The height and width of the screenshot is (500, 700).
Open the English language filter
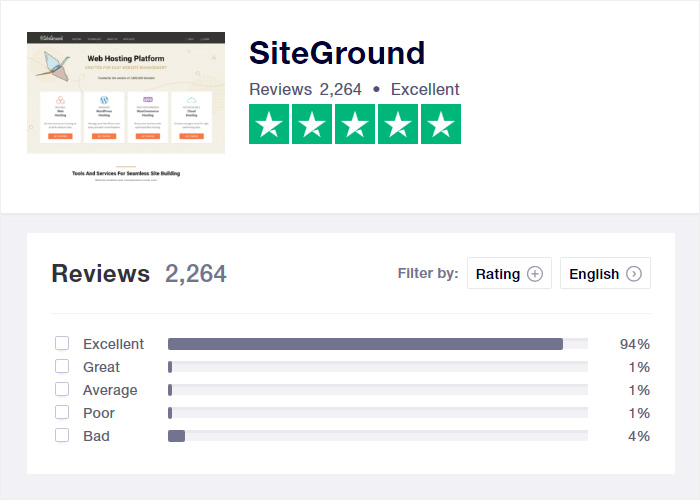[605, 273]
